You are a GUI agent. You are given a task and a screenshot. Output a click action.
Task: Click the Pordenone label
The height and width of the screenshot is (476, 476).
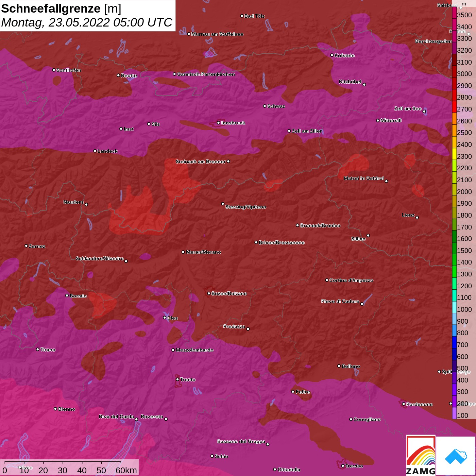(x=419, y=404)
